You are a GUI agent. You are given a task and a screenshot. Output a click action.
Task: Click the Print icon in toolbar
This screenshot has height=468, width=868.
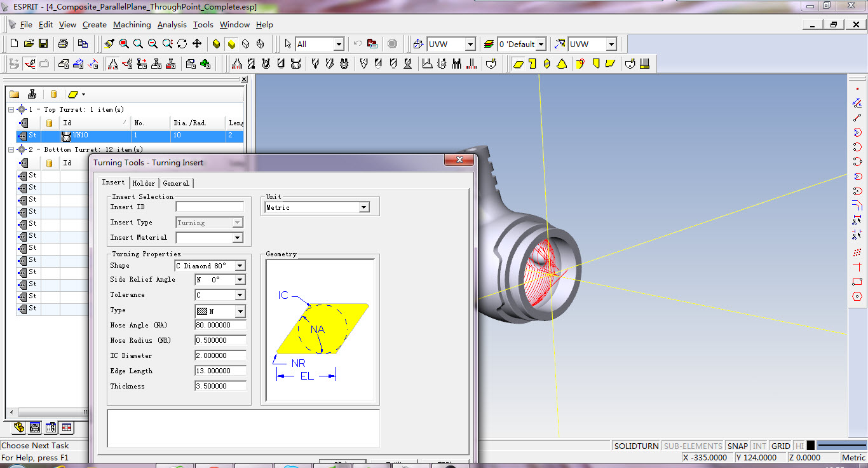62,44
